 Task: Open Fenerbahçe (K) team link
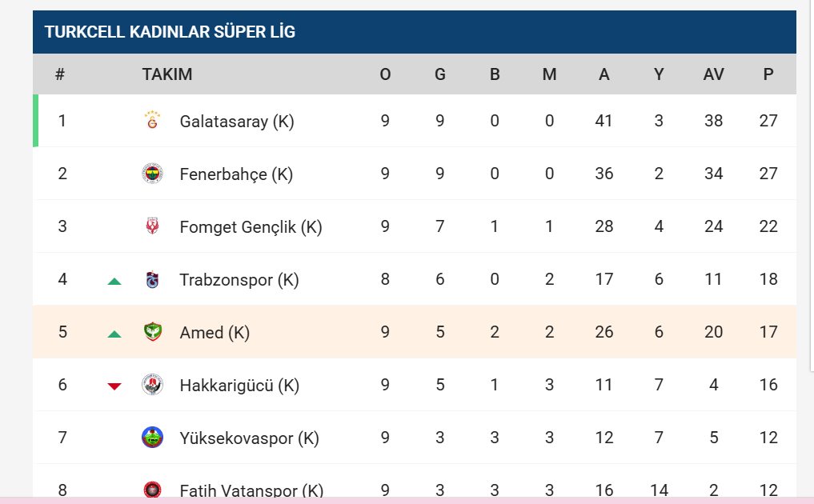(x=236, y=174)
